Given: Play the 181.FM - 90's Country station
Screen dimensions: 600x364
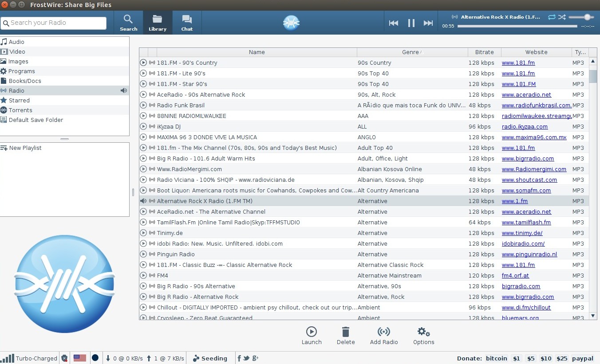Looking at the screenshot, I should 143,63.
